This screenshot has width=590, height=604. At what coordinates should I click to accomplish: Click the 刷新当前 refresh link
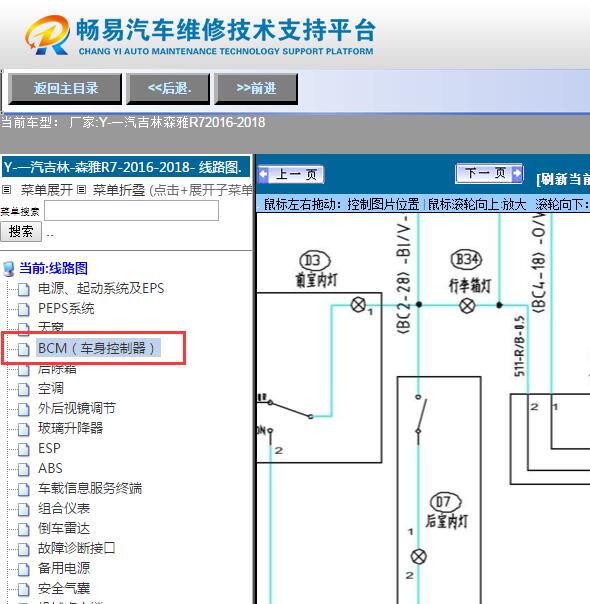[x=563, y=179]
